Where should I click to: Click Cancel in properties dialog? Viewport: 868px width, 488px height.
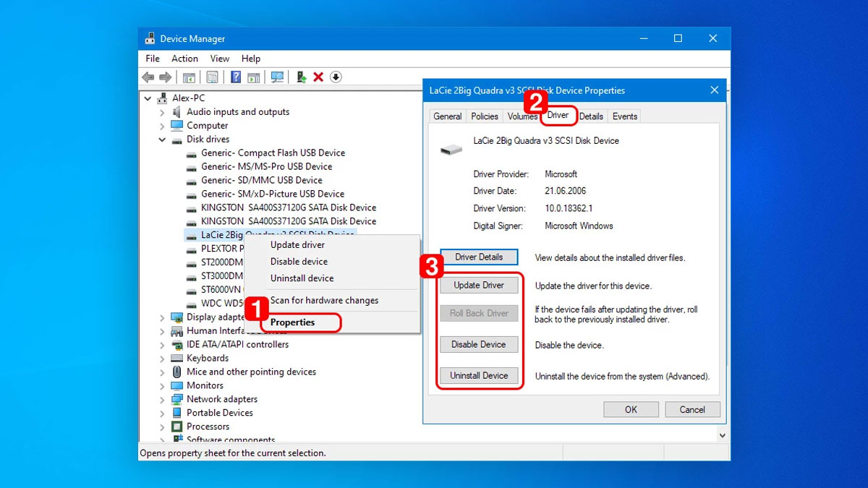pos(692,410)
